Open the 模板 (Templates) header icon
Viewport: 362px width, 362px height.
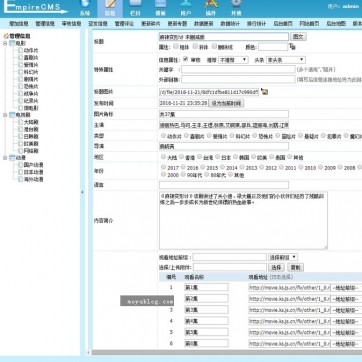pyautogui.click(x=160, y=7)
